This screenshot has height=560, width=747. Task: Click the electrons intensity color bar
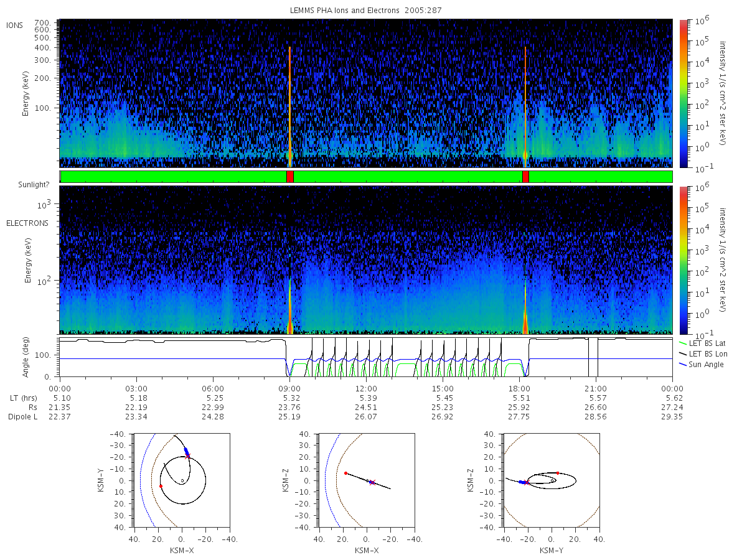683,259
